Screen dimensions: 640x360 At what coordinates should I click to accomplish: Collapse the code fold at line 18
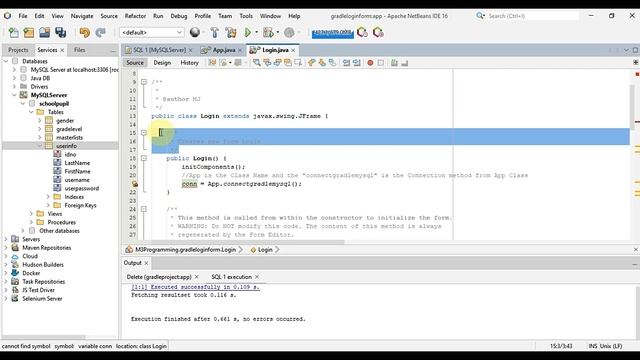point(144,158)
